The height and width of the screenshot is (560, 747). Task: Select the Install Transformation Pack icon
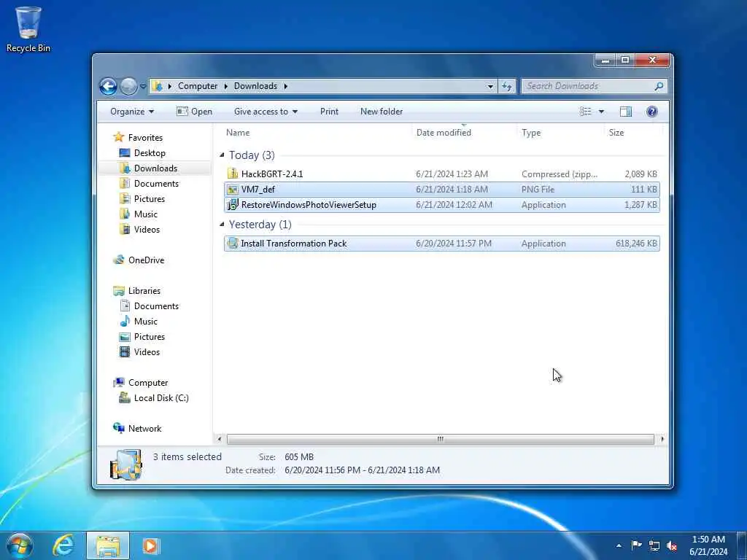[x=233, y=244]
